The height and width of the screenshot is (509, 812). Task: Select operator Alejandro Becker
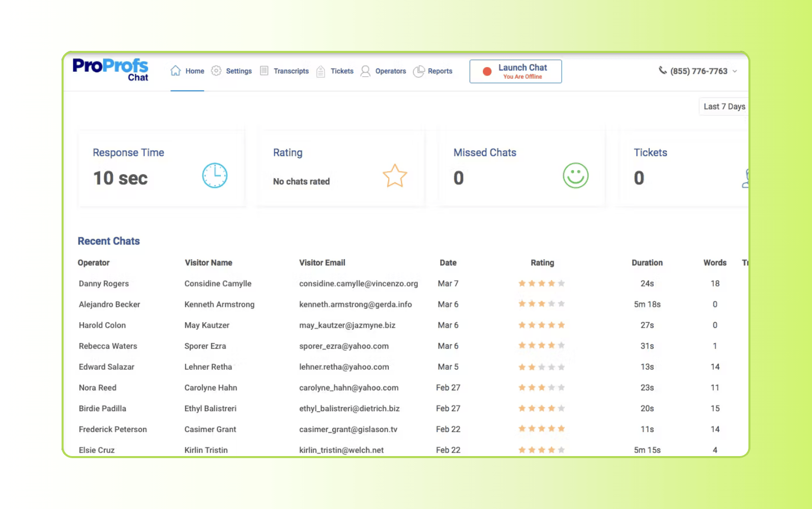109,304
